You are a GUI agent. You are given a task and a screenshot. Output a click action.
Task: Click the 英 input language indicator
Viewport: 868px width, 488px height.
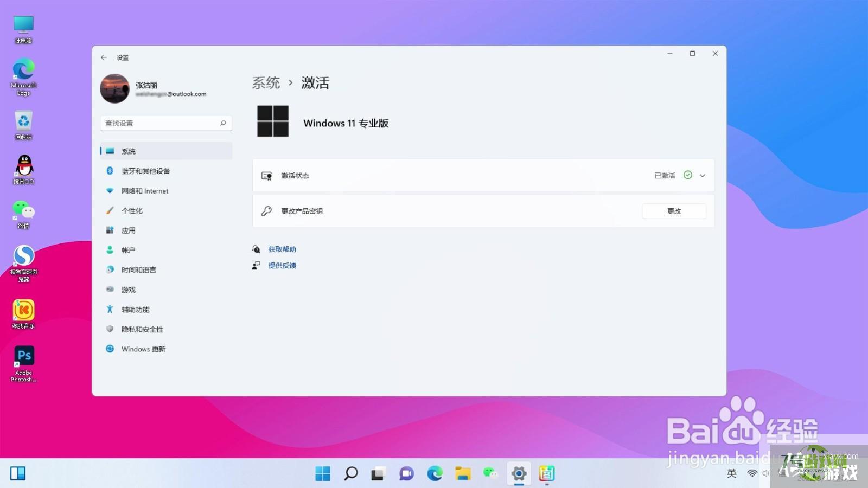coord(732,473)
